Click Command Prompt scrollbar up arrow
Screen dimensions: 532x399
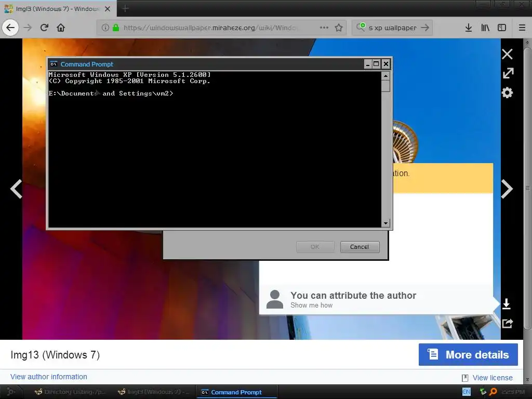click(385, 76)
